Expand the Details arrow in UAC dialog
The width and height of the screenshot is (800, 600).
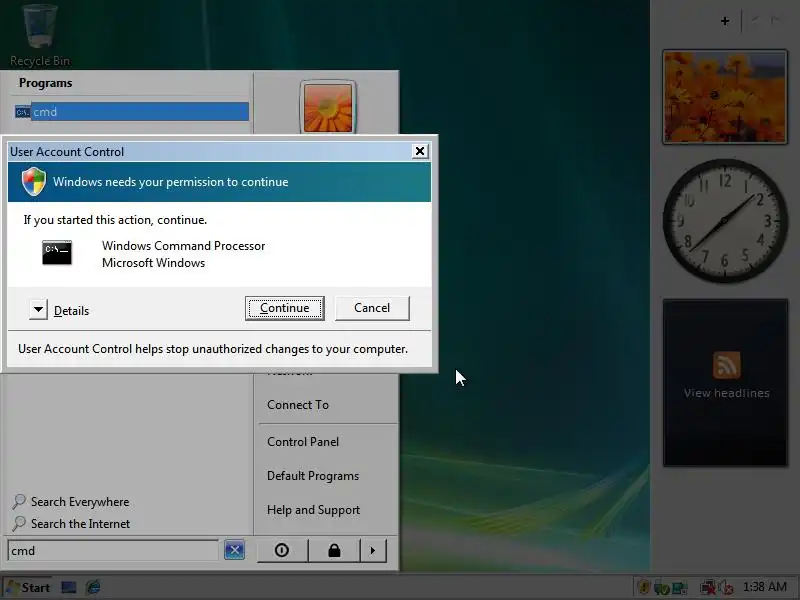38,310
